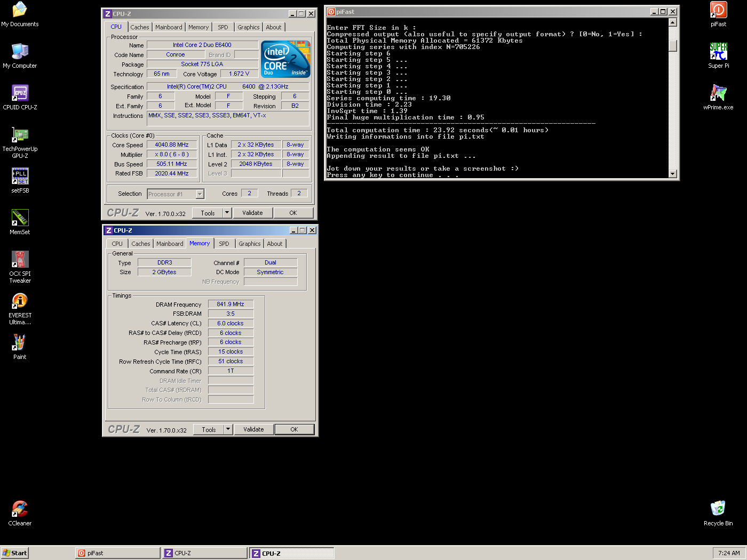Open Memory tab in top CPU-Z window
This screenshot has width=747, height=560.
[x=198, y=27]
